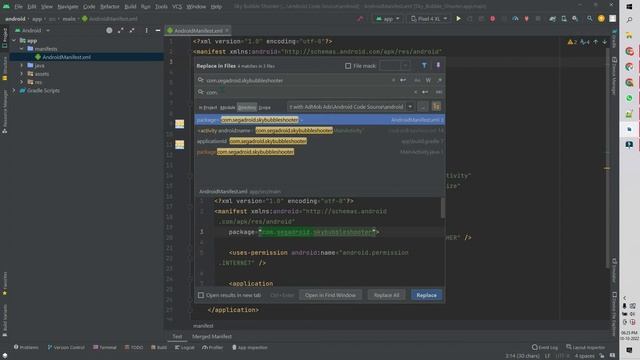Click the yellow account avatar icon
The height and width of the screenshot is (360, 640).
(x=601, y=19)
